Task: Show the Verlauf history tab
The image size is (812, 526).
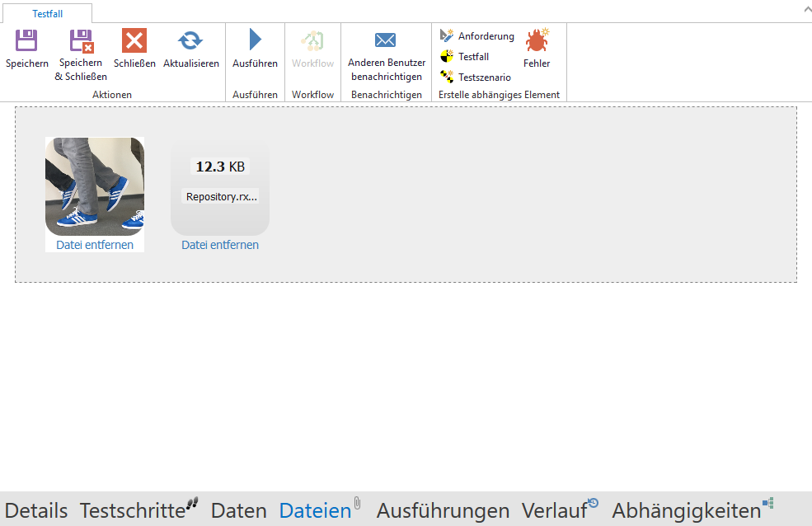Action: tap(555, 510)
